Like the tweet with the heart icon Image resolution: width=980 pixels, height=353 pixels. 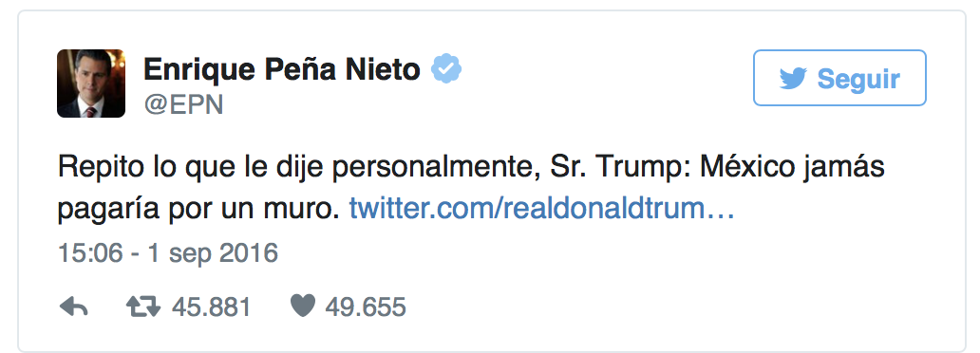click(x=303, y=307)
